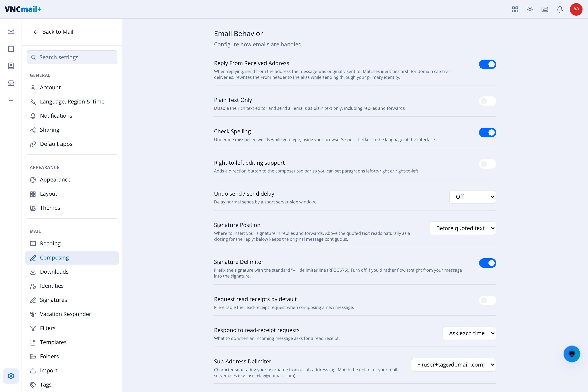
Task: Click the Vacation Responder palm icon
Action: tap(33, 314)
